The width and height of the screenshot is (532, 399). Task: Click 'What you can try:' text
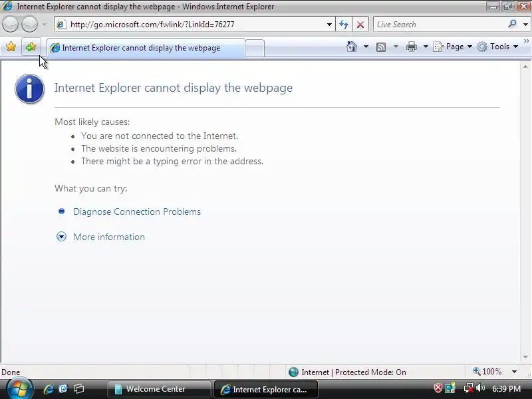coord(91,188)
